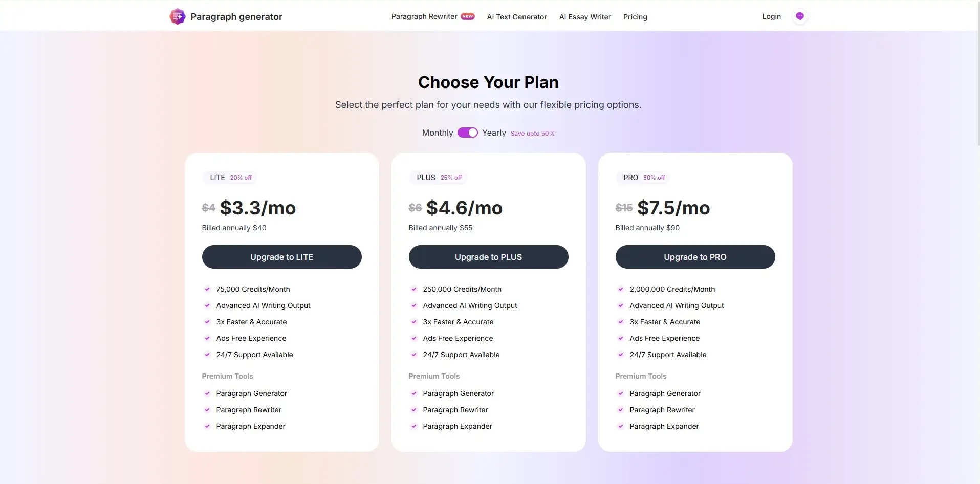
Task: Click the 50% off badge on PRO plan
Action: [654, 178]
